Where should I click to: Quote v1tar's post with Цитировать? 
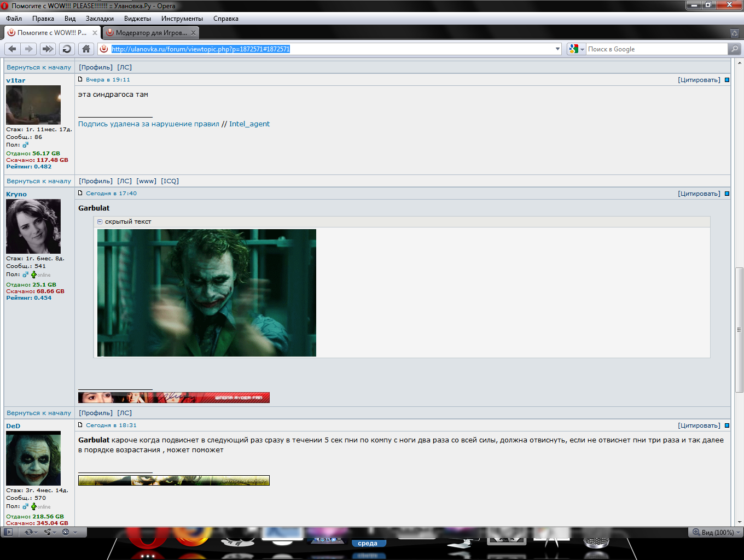click(x=699, y=80)
